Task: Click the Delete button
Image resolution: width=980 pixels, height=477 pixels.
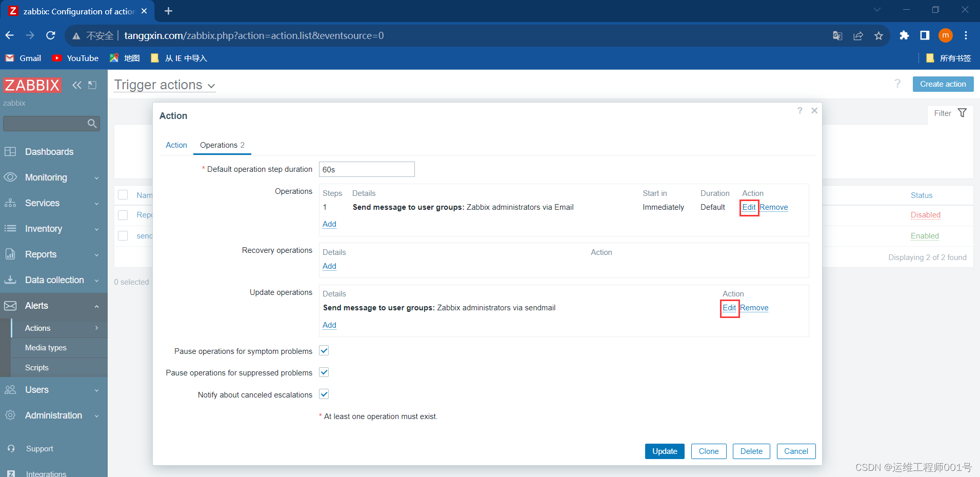Action: click(x=751, y=451)
